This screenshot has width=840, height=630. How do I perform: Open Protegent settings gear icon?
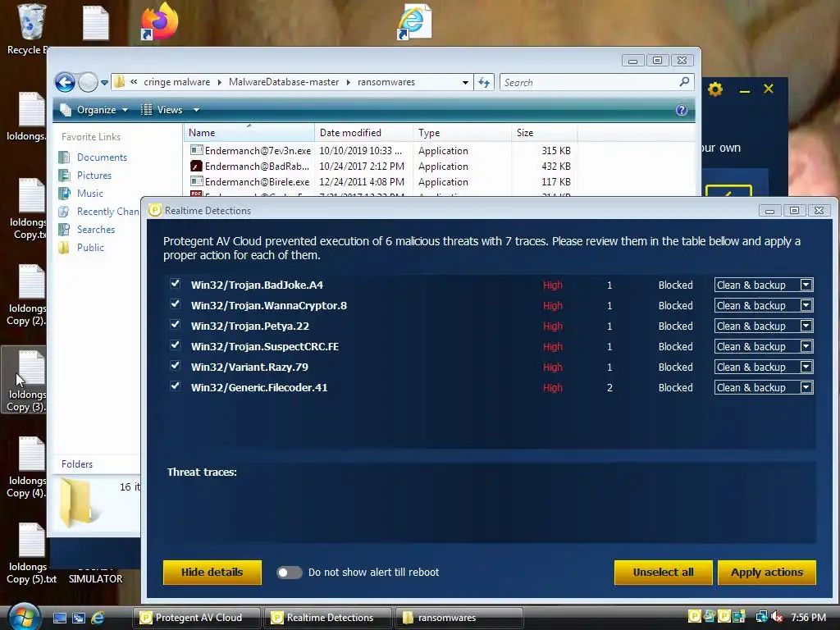coord(714,89)
